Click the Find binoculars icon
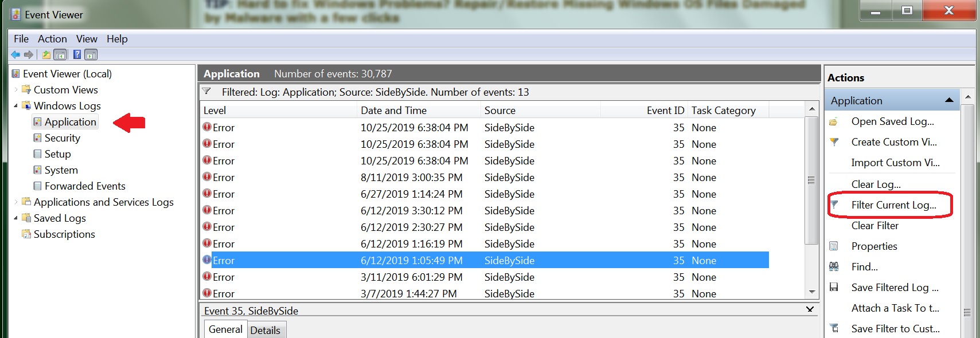 834,267
